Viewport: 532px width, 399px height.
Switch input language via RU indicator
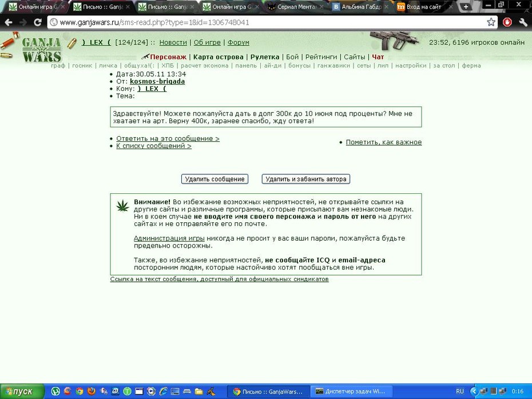pos(460,391)
